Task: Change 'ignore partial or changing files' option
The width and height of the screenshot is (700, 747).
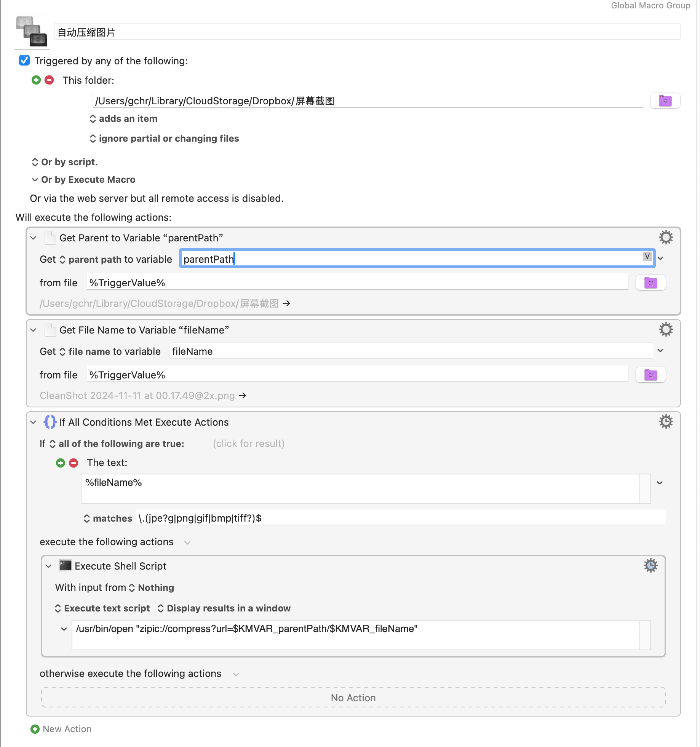Action: (x=165, y=139)
